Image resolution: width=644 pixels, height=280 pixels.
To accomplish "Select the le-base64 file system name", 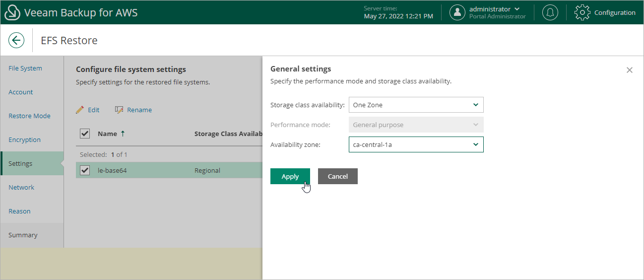I will (112, 170).
